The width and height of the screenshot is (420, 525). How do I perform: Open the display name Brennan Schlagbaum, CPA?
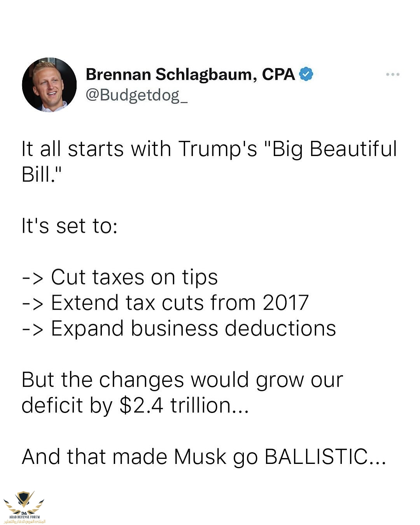[x=190, y=74]
